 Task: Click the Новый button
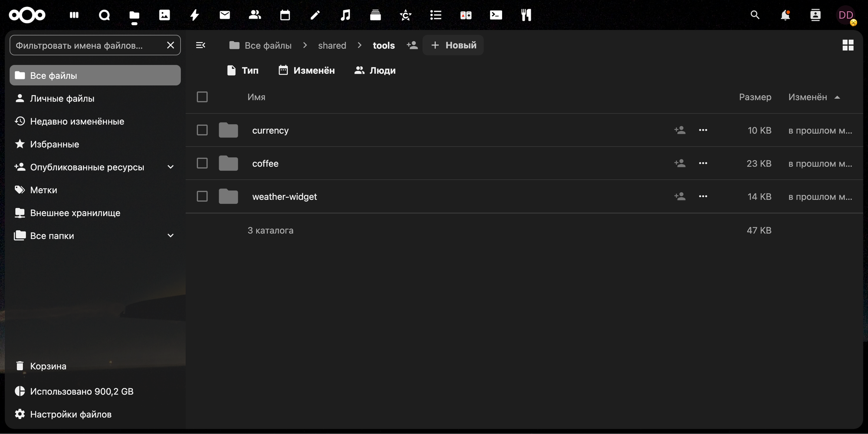point(453,45)
